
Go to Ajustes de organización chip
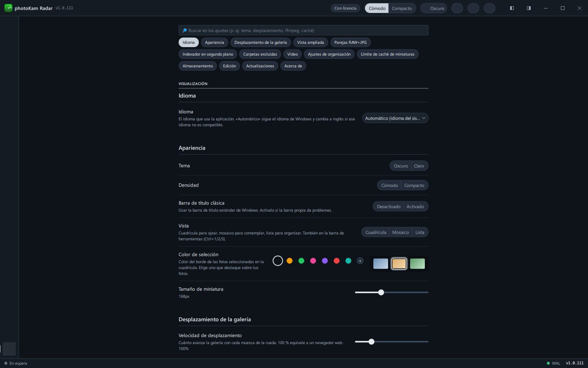point(329,54)
